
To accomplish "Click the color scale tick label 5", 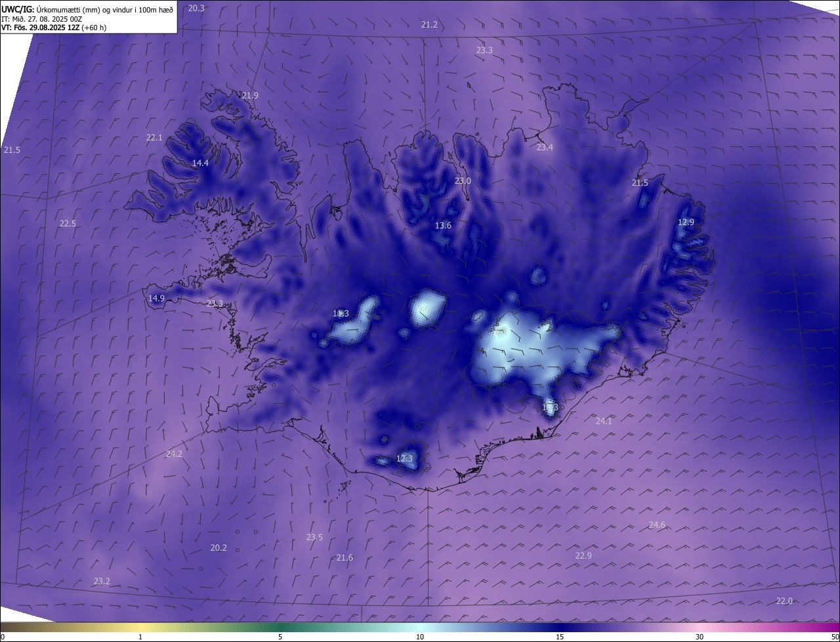I will (x=280, y=637).
